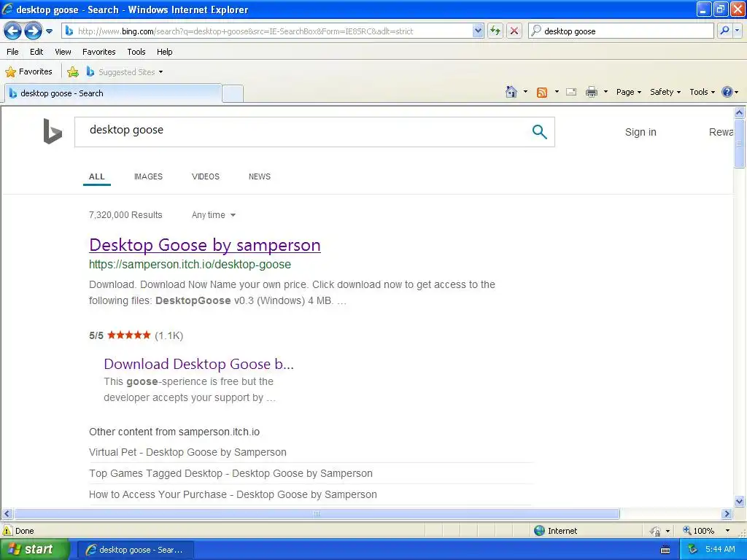Expand Home button dropdown arrow
747x560 pixels.
[x=525, y=92]
